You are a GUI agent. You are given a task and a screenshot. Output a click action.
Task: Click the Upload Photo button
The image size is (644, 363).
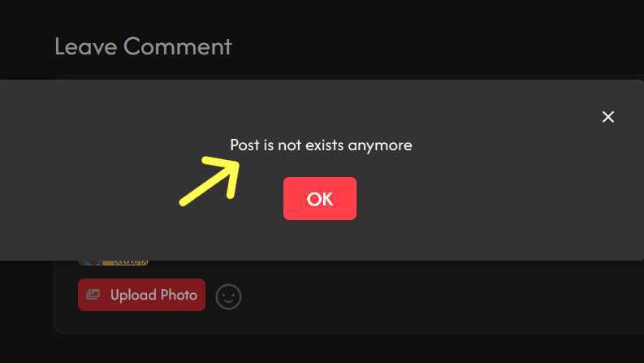[141, 295]
